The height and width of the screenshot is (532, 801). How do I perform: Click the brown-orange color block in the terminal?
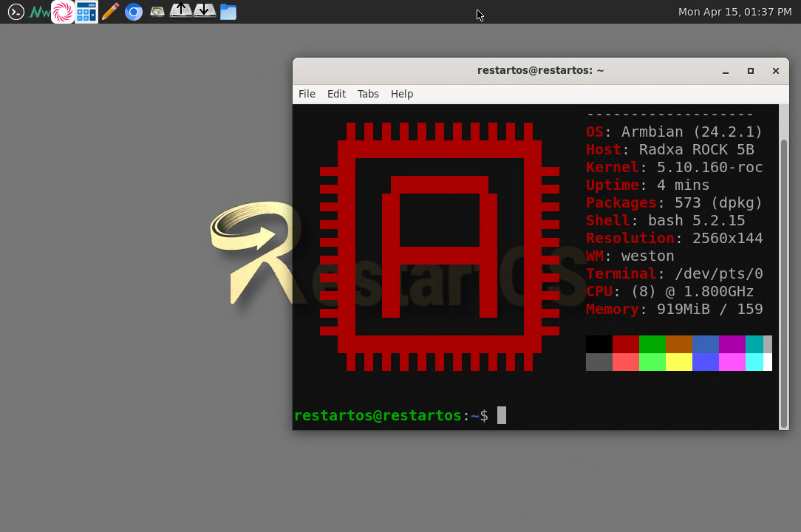pos(679,344)
